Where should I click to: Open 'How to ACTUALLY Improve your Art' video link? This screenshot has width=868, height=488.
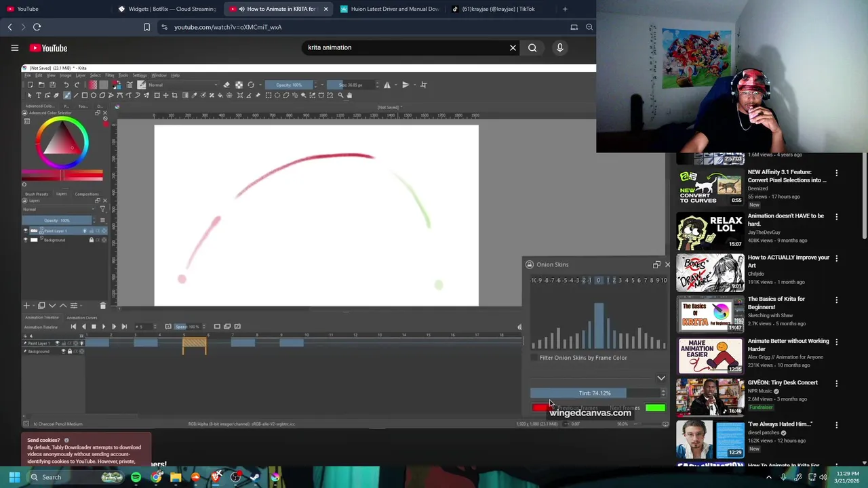[x=788, y=262]
